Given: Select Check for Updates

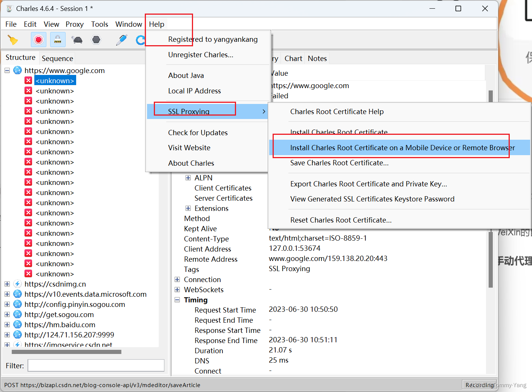Looking at the screenshot, I should pyautogui.click(x=207, y=133).
